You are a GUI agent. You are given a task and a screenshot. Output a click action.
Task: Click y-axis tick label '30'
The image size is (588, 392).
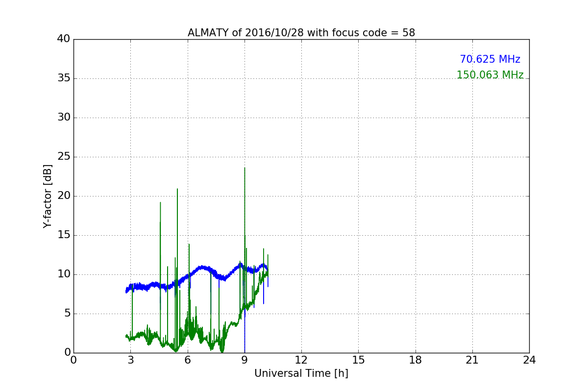point(64,118)
